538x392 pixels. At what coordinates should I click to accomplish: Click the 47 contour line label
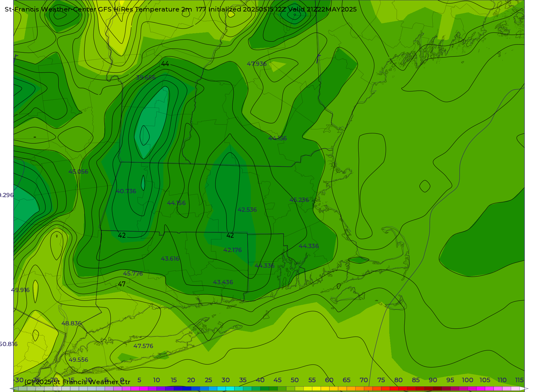point(122,284)
